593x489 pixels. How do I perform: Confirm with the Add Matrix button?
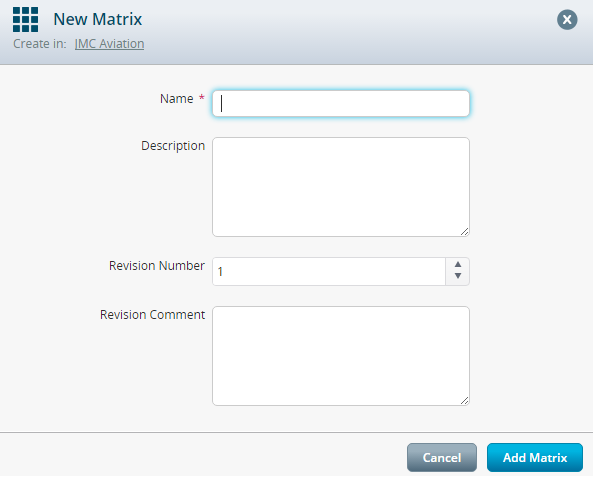535,458
